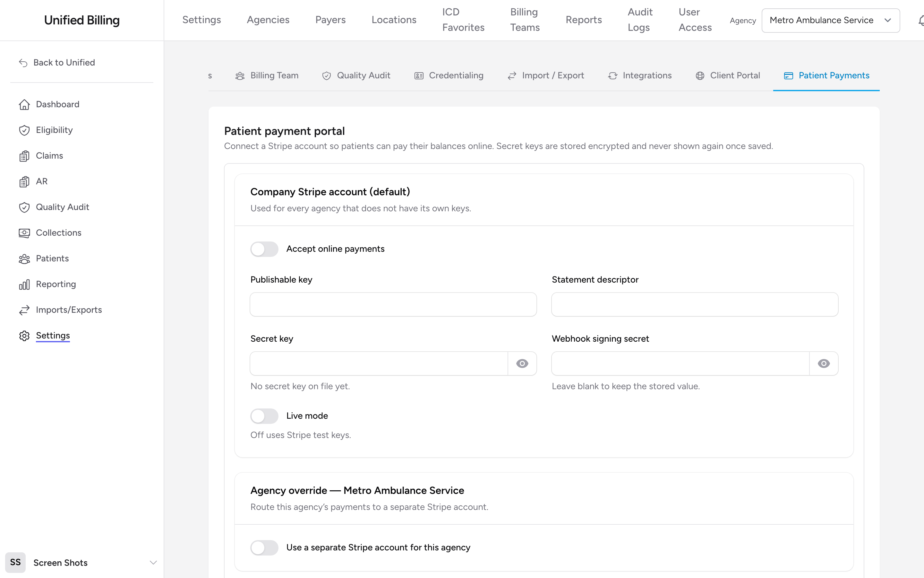Screen dimensions: 924x578
Task: Enable Accept online payments toggle
Action: [264, 249]
